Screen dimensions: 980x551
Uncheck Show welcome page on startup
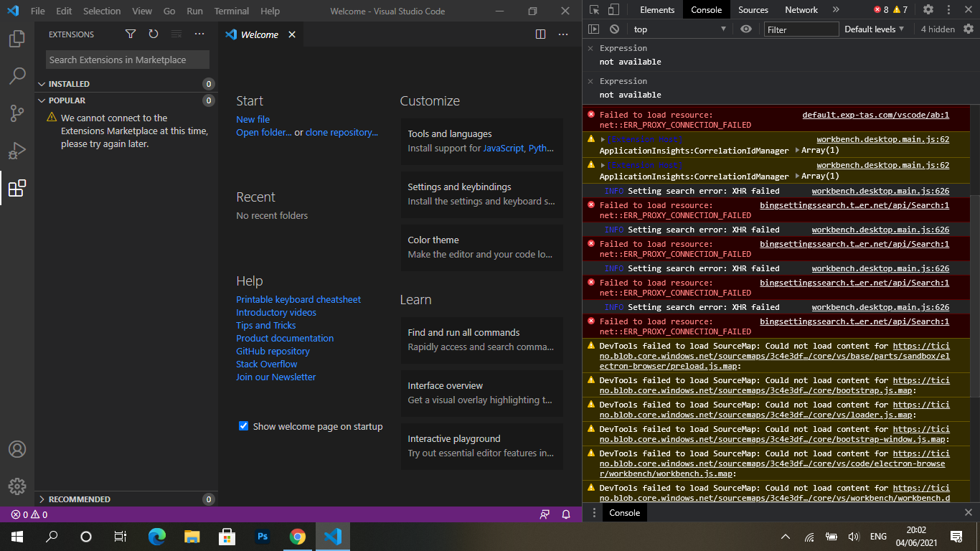243,426
